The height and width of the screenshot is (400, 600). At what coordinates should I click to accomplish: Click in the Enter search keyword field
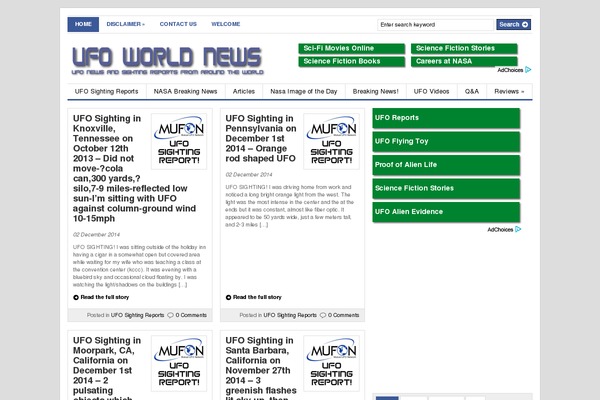click(435, 24)
